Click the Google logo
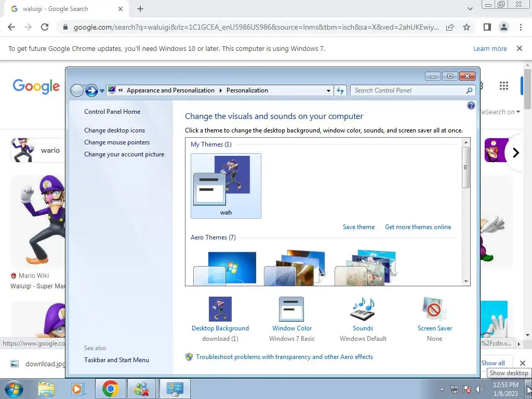This screenshot has width=532, height=399. pyautogui.click(x=36, y=87)
